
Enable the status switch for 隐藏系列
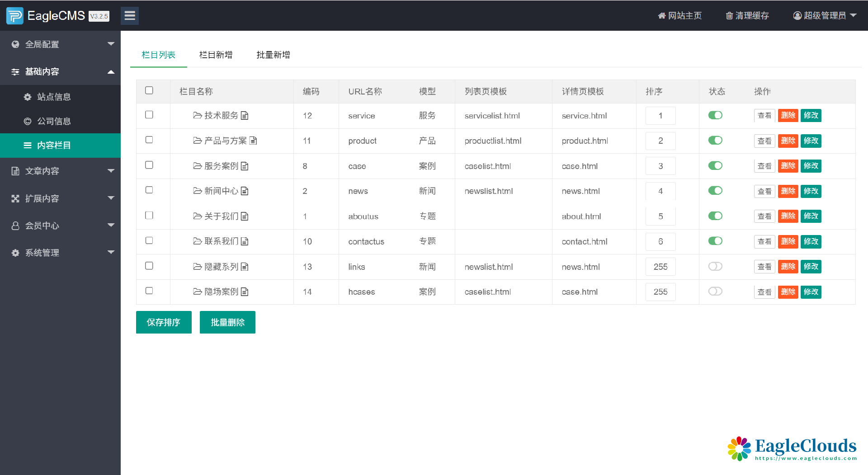click(715, 267)
